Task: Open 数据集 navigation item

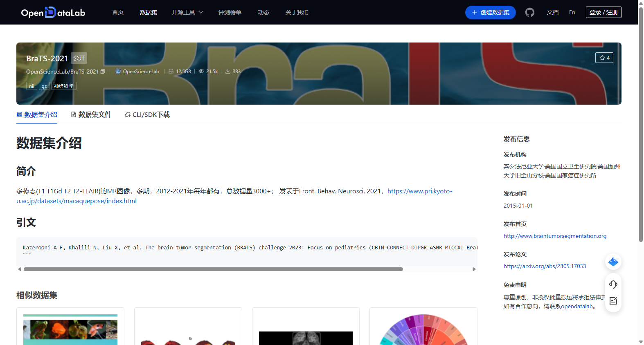Action: coord(149,12)
